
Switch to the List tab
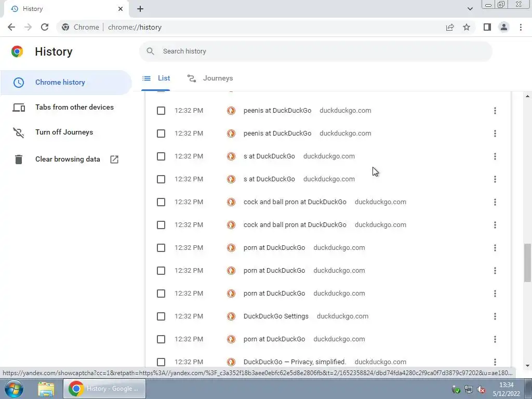coord(156,78)
